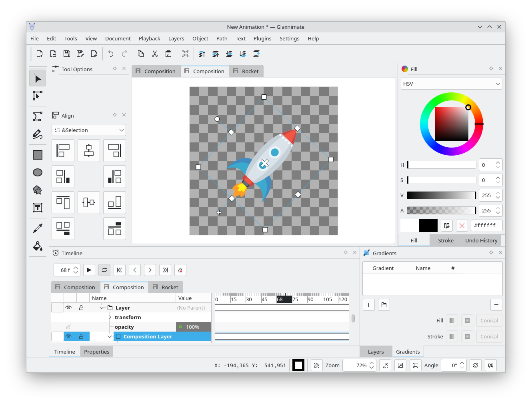Screen dimensions: 532x404
Task: Open the HSV color model dropdown
Action: point(451,84)
